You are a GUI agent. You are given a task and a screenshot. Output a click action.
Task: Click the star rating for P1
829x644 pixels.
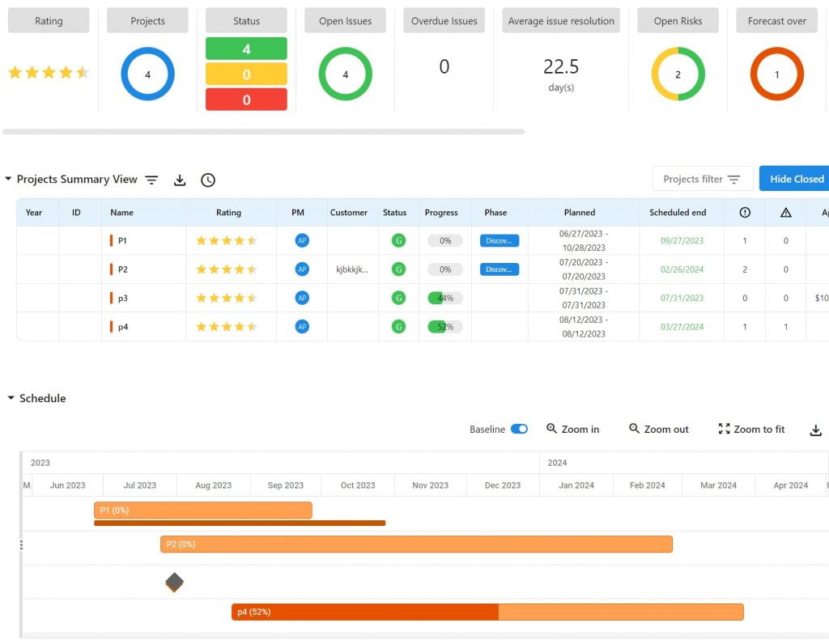coord(227,240)
